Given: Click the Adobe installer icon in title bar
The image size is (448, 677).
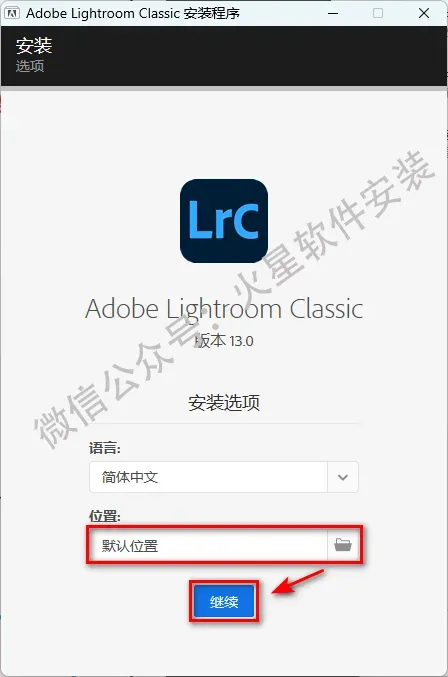Looking at the screenshot, I should pyautogui.click(x=12, y=13).
